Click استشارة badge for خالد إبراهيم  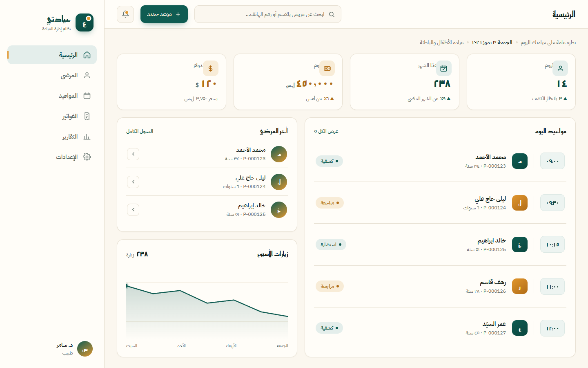click(331, 245)
